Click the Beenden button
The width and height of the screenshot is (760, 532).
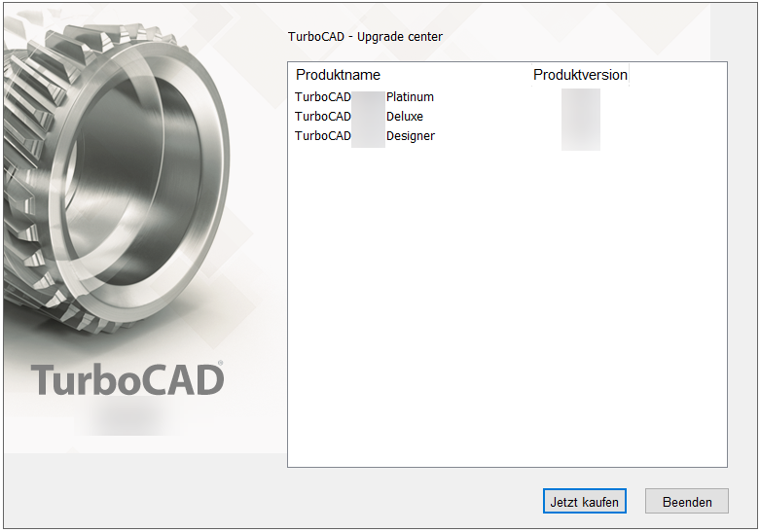pos(686,501)
